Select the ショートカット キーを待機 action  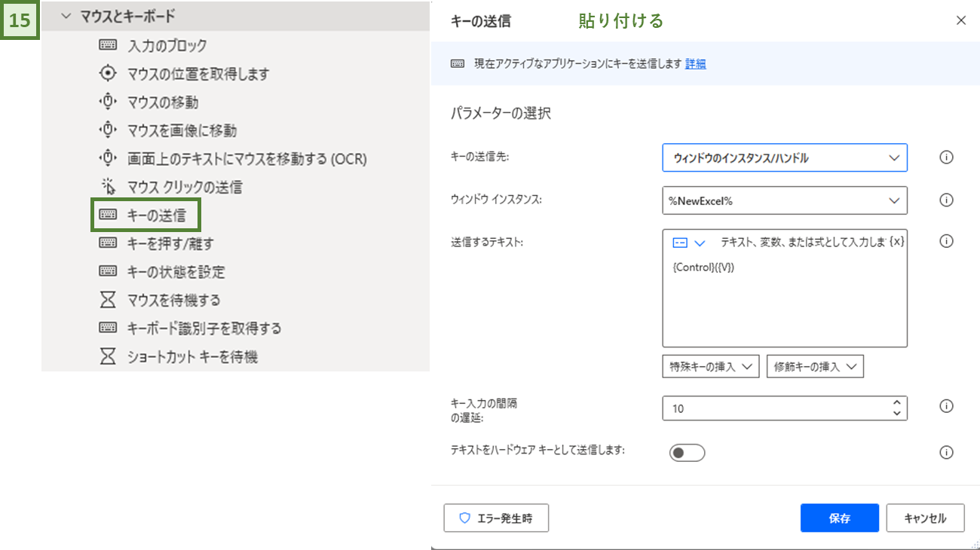pyautogui.click(x=192, y=356)
